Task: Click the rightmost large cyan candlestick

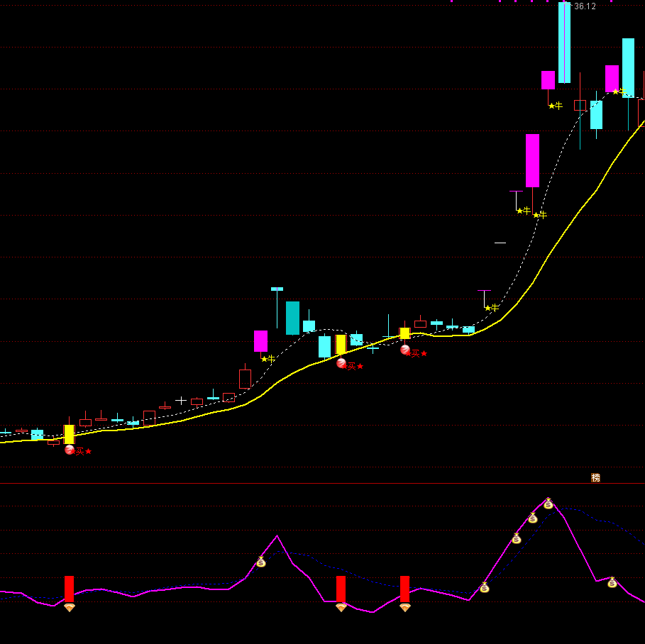Action: [628, 67]
